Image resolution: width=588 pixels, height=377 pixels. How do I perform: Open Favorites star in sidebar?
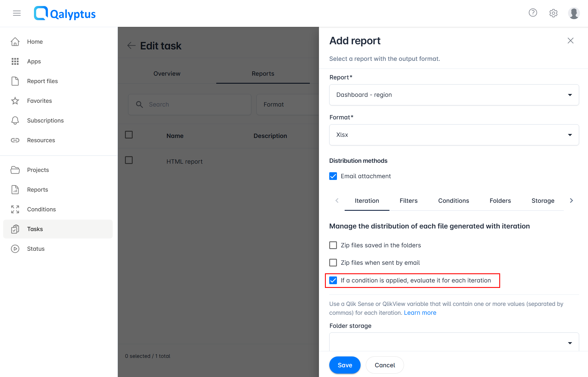(x=15, y=101)
